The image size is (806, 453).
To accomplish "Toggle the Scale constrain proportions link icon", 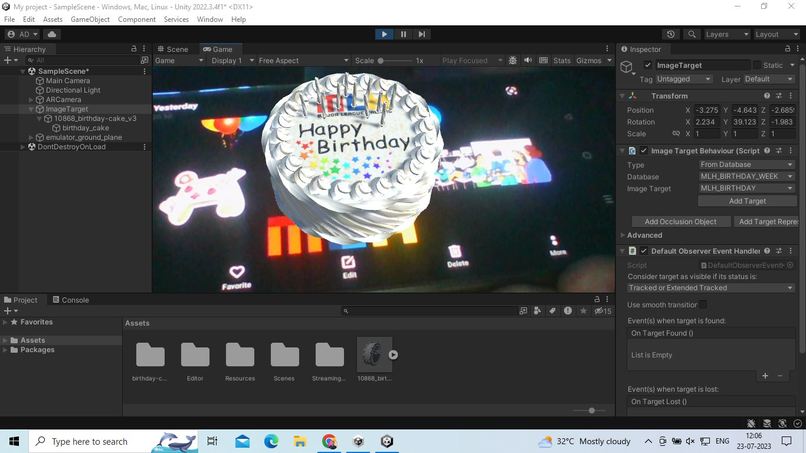I will click(x=676, y=134).
